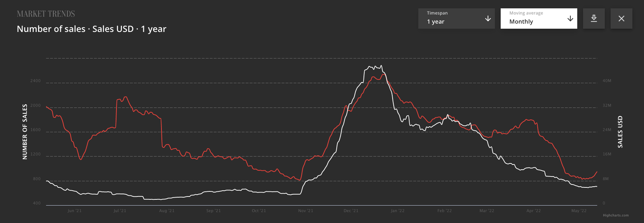Click the Timespan dropdown arrow icon
The image size is (644, 223).
[488, 19]
